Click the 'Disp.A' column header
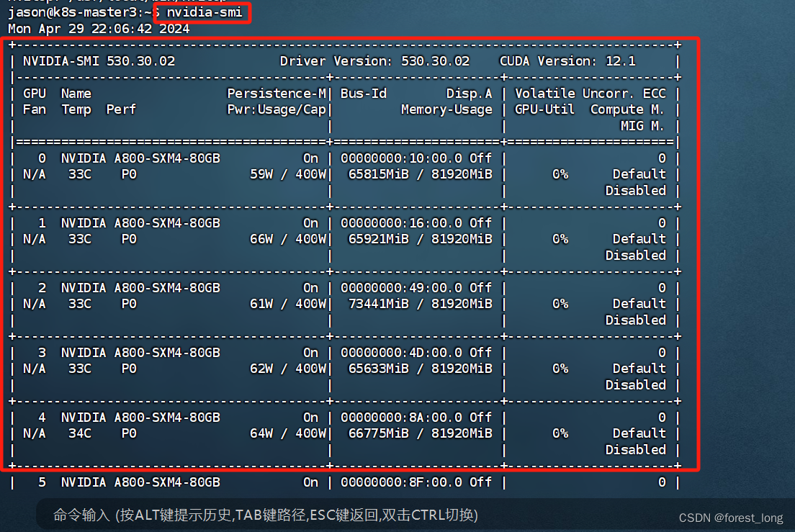 point(469,94)
